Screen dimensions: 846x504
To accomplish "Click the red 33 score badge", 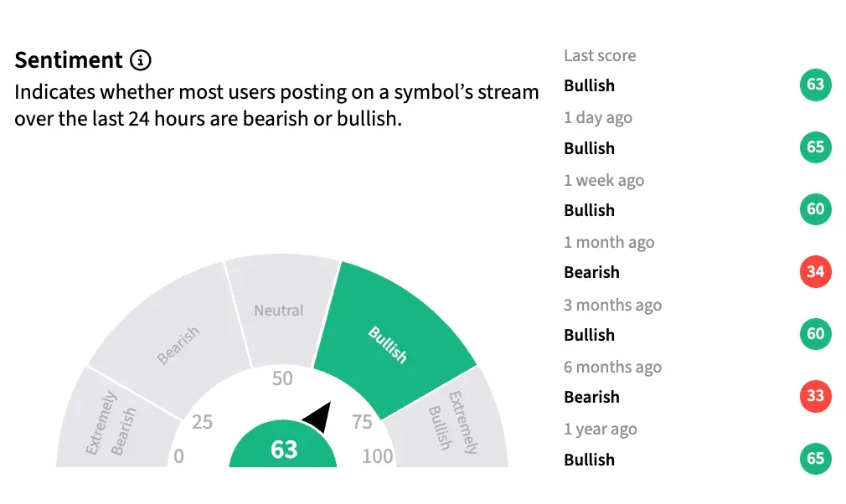I will coord(815,396).
